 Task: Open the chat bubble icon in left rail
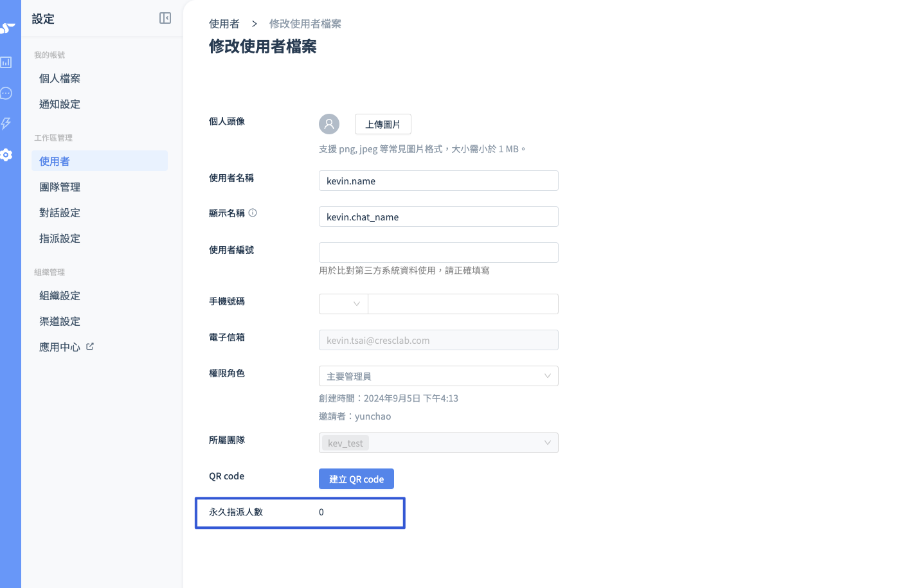pos(6,93)
